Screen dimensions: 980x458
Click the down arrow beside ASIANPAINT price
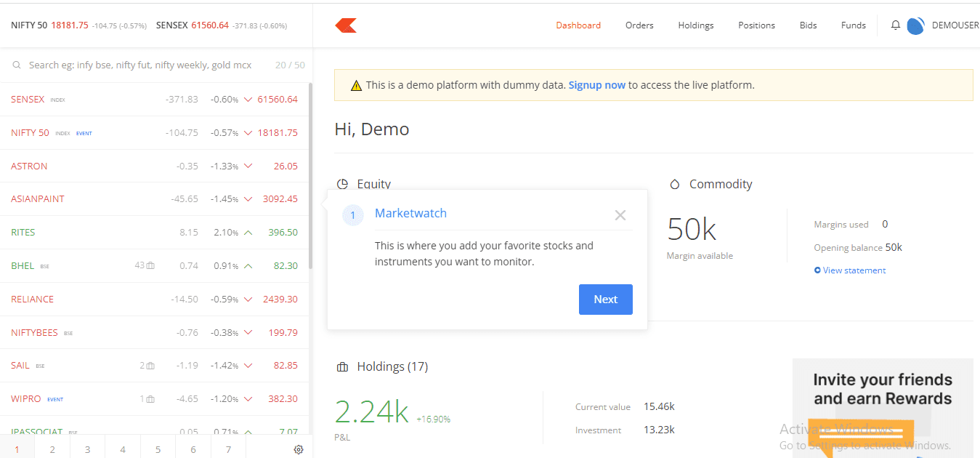point(248,199)
